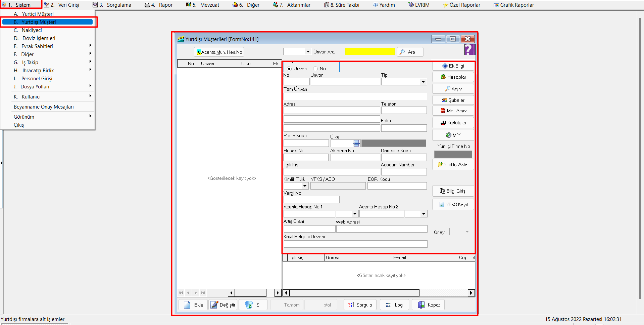Open the Kartoteks card index
This screenshot has width=644, height=325.
[453, 123]
